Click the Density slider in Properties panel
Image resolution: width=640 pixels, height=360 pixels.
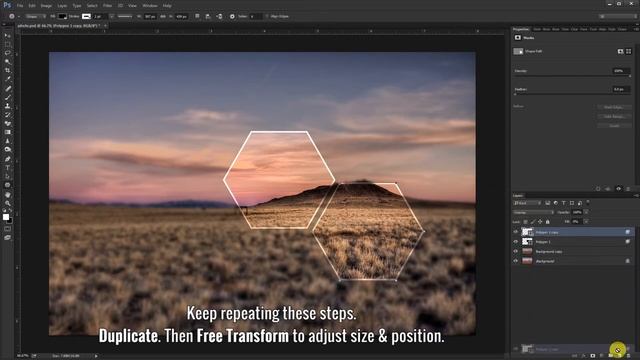click(x=572, y=76)
